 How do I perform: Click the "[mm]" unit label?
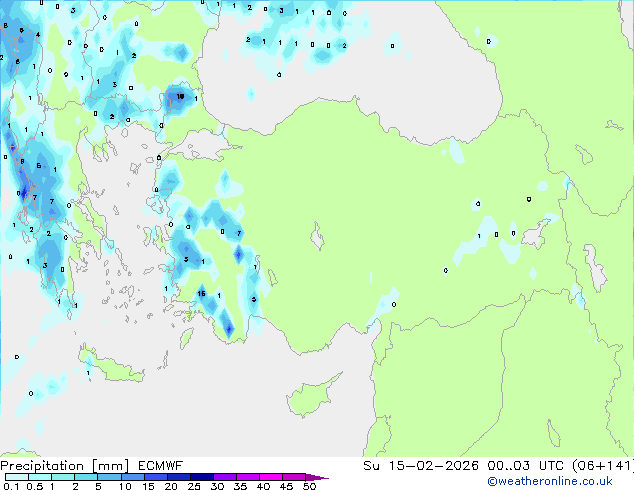pyautogui.click(x=110, y=466)
